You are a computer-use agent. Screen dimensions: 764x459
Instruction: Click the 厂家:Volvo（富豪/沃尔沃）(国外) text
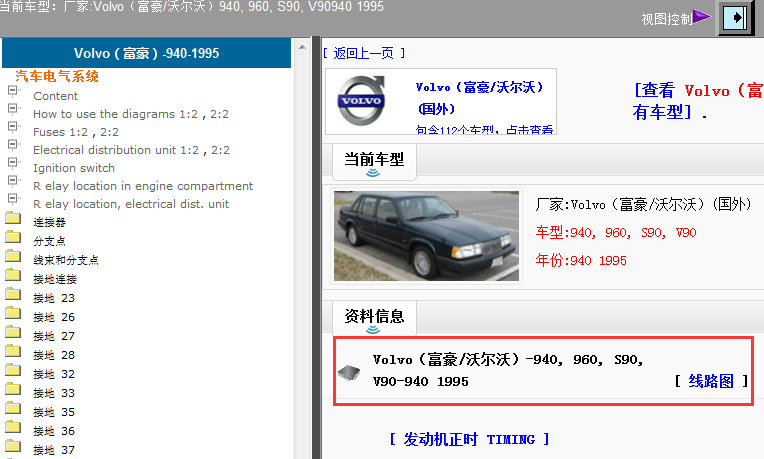coord(643,204)
